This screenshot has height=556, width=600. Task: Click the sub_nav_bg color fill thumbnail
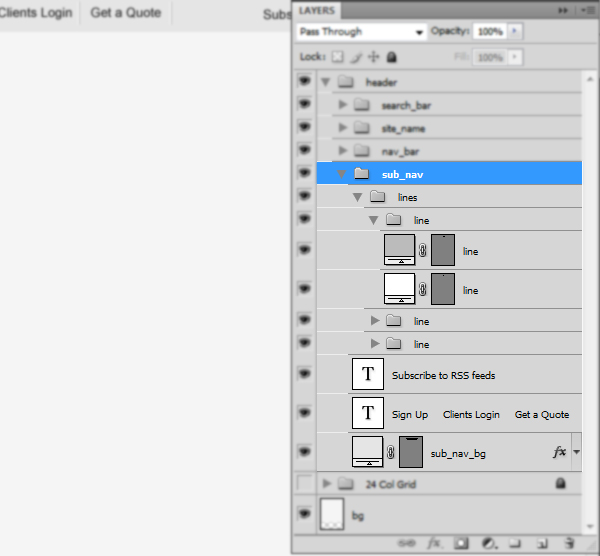pos(367,452)
